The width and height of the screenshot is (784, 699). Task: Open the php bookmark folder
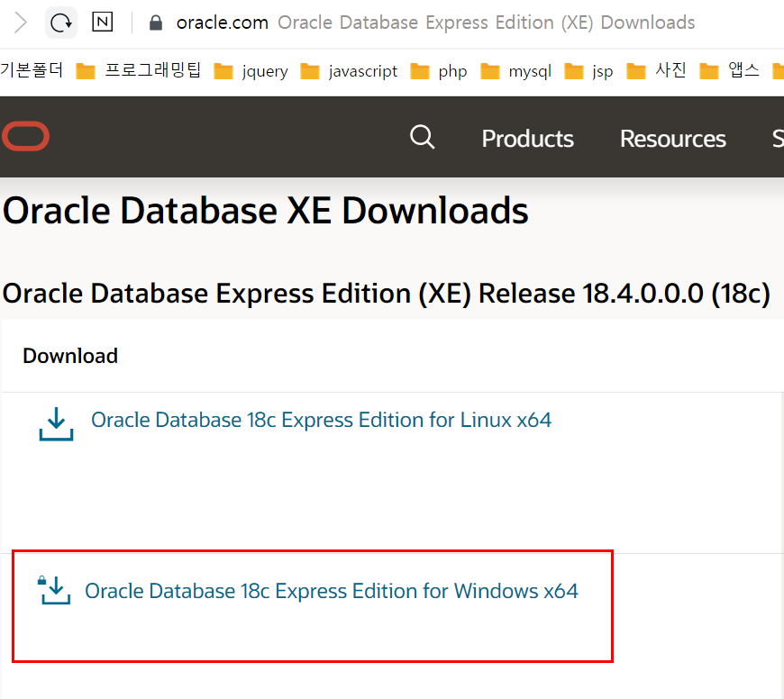tap(439, 71)
